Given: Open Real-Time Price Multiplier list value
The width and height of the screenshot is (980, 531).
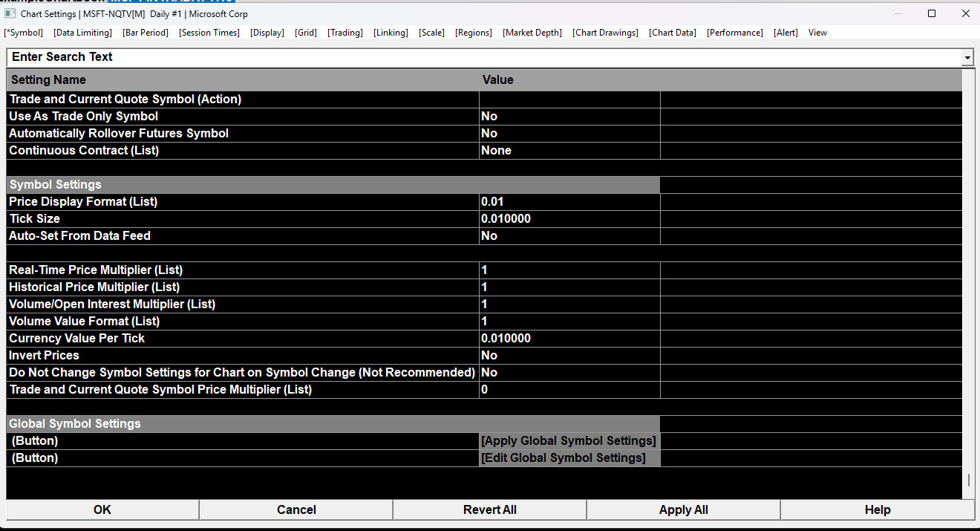Looking at the screenshot, I should 569,270.
